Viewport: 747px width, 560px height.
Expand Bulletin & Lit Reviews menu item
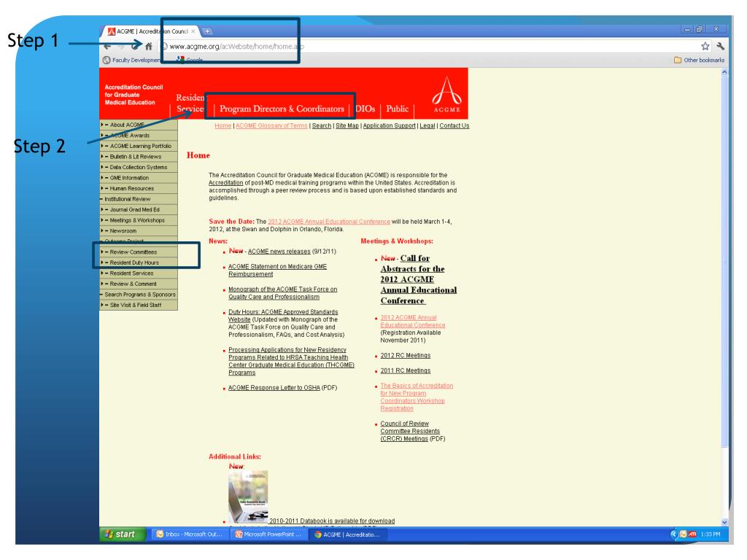click(139, 157)
